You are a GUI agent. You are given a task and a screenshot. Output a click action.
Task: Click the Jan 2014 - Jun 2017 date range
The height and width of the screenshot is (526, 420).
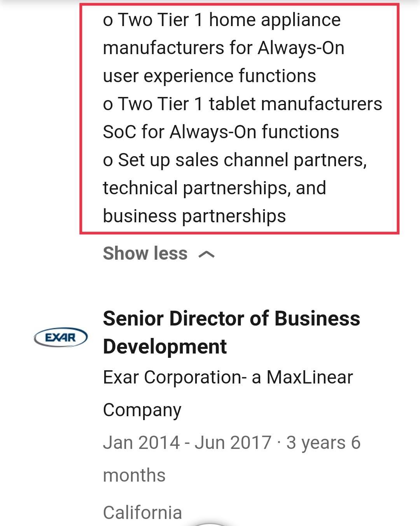coord(187,443)
